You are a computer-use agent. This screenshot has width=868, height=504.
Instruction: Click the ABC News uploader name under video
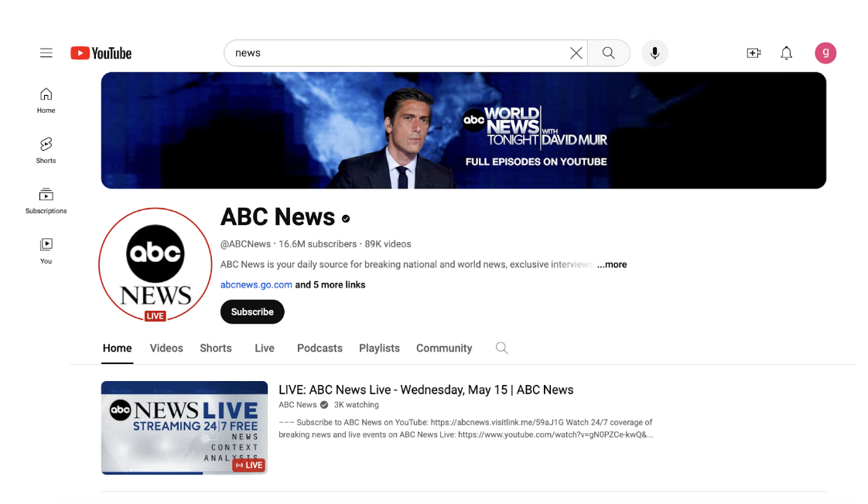[297, 405]
